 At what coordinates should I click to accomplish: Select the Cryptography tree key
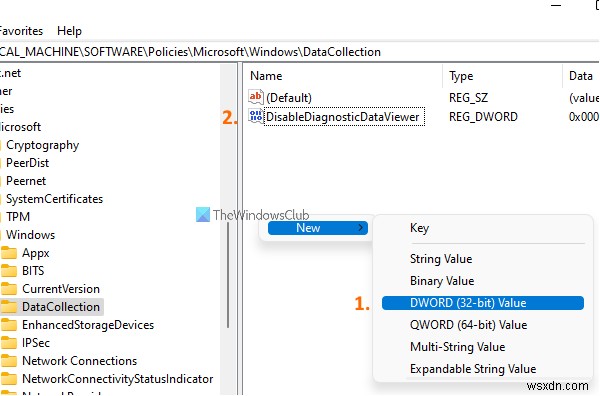pyautogui.click(x=42, y=145)
